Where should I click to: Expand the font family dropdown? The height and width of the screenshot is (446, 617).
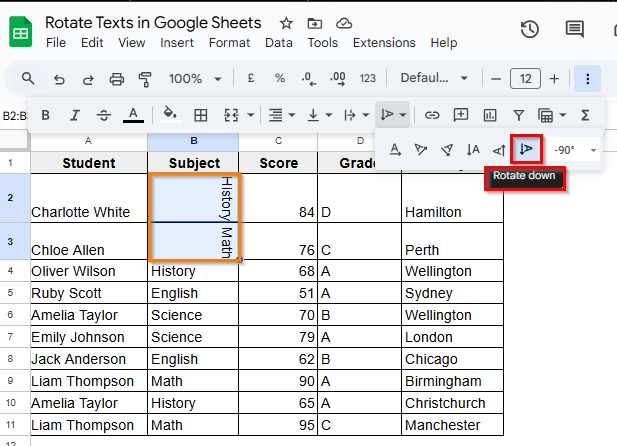click(x=434, y=78)
